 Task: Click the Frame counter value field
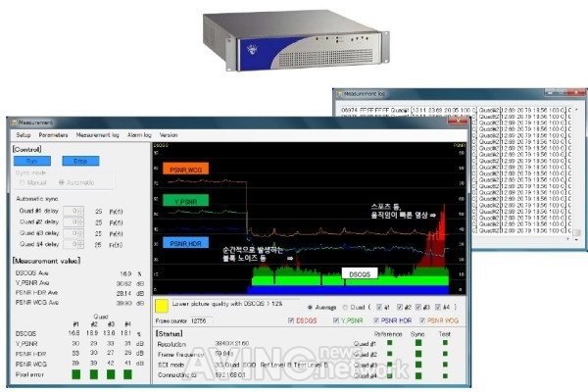point(200,321)
